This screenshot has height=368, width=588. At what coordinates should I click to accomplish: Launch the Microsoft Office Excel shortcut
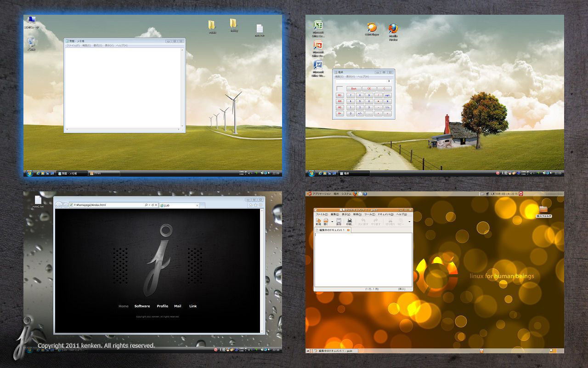pyautogui.click(x=317, y=26)
